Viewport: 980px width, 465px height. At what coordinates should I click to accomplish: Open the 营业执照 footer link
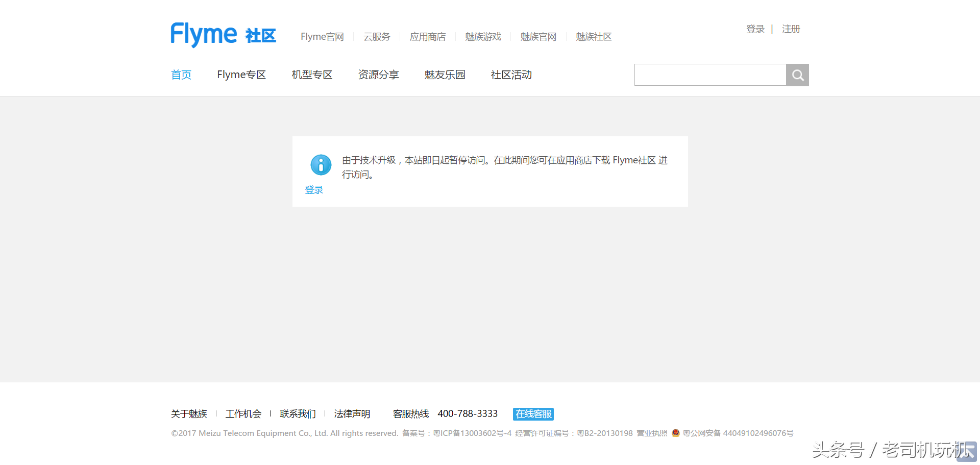(x=652, y=433)
